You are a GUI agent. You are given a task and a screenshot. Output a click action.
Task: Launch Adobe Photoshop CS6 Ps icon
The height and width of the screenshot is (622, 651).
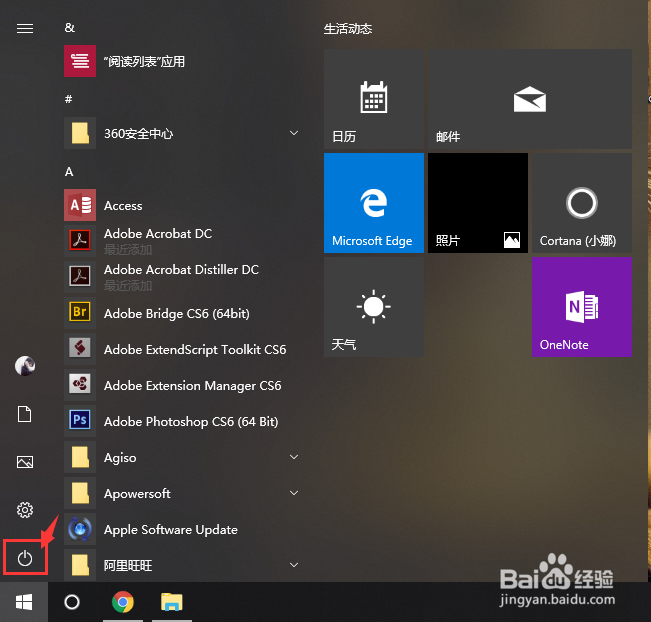click(80, 421)
